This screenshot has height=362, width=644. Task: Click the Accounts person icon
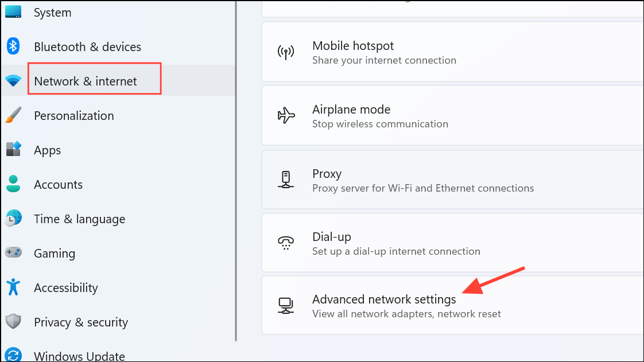pos(13,184)
